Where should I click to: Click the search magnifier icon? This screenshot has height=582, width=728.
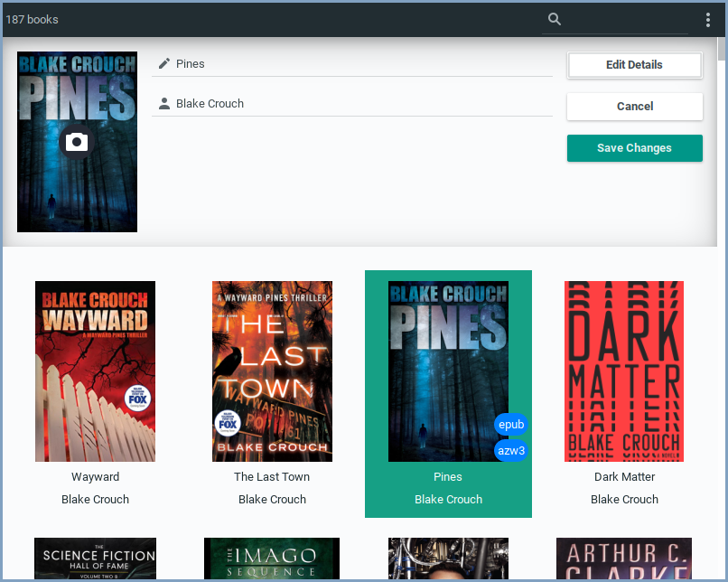coord(555,19)
